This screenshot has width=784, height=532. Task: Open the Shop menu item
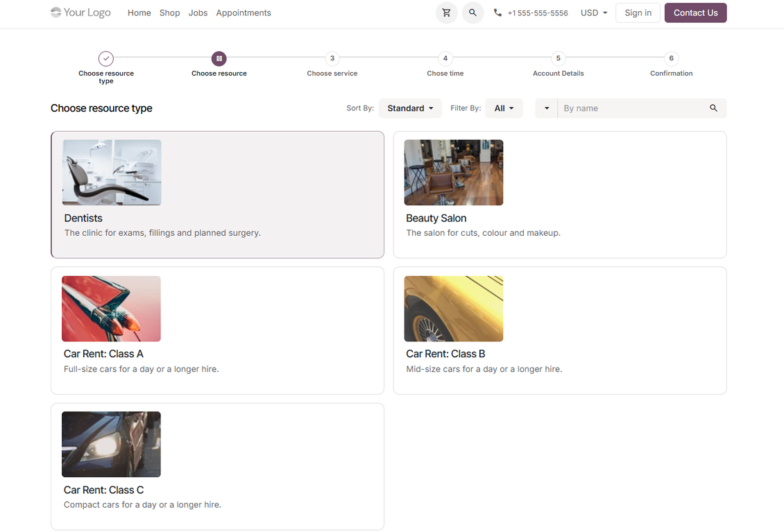coord(169,13)
